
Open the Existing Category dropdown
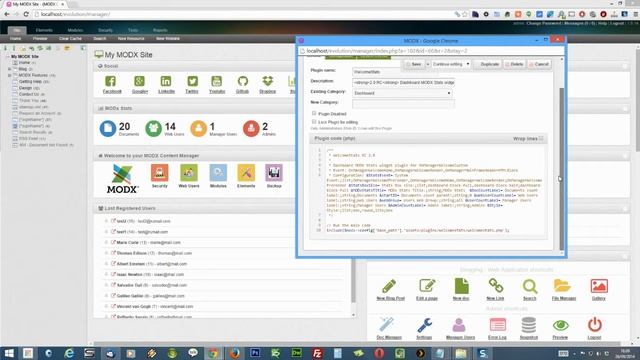(402, 93)
